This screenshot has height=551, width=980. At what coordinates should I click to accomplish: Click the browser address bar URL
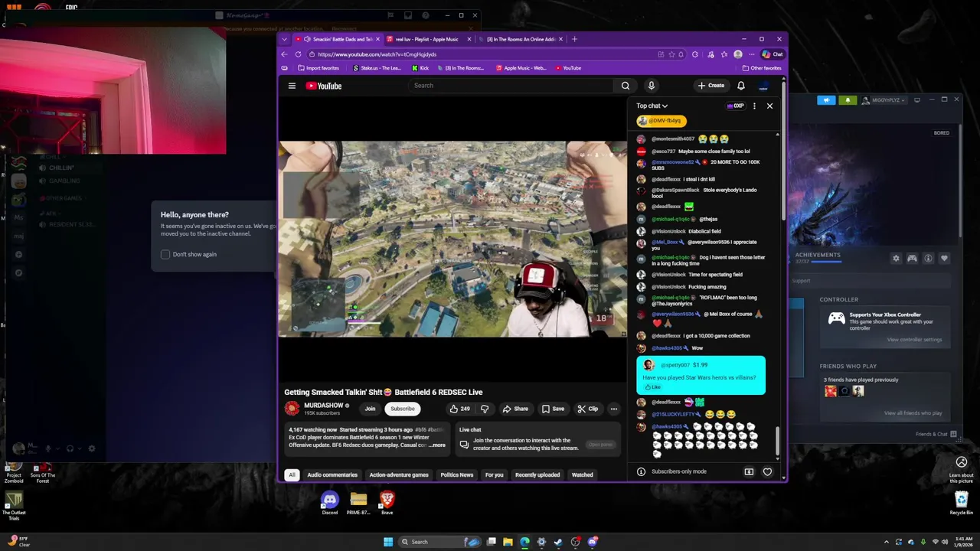377,54
